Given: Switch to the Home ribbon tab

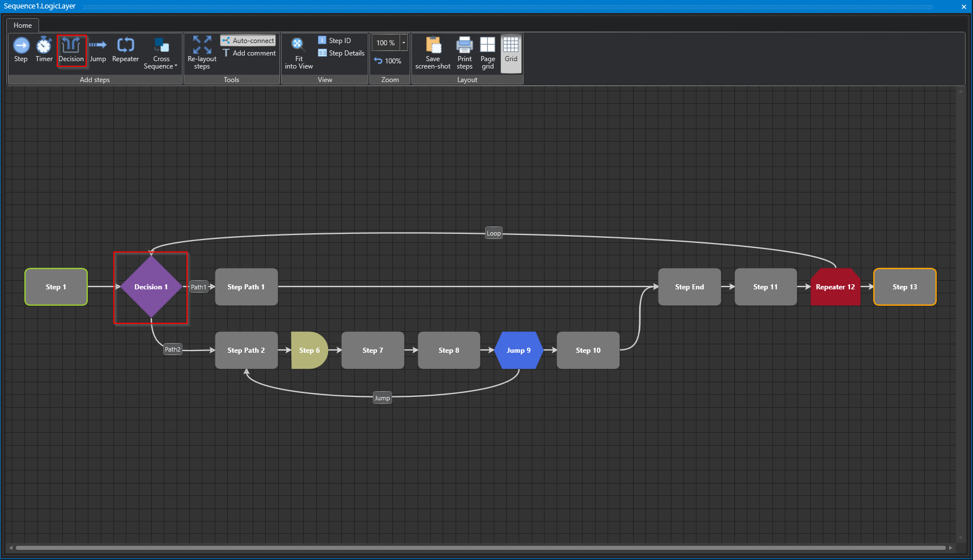Looking at the screenshot, I should coord(23,25).
